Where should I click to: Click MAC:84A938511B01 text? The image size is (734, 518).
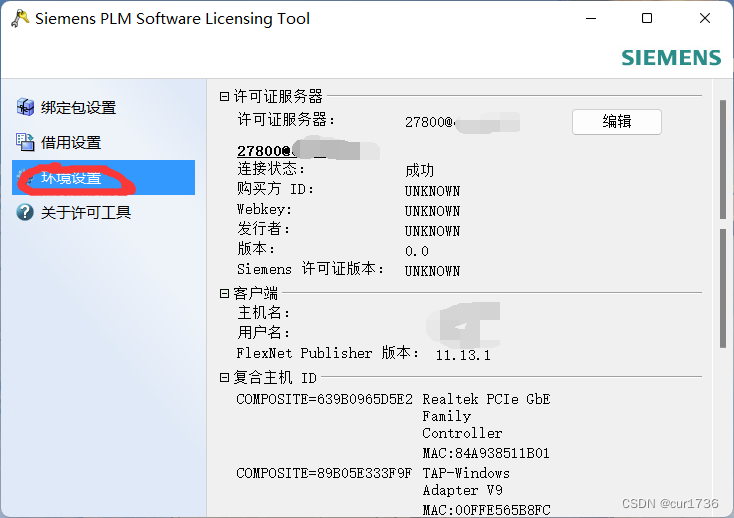pyautogui.click(x=486, y=453)
